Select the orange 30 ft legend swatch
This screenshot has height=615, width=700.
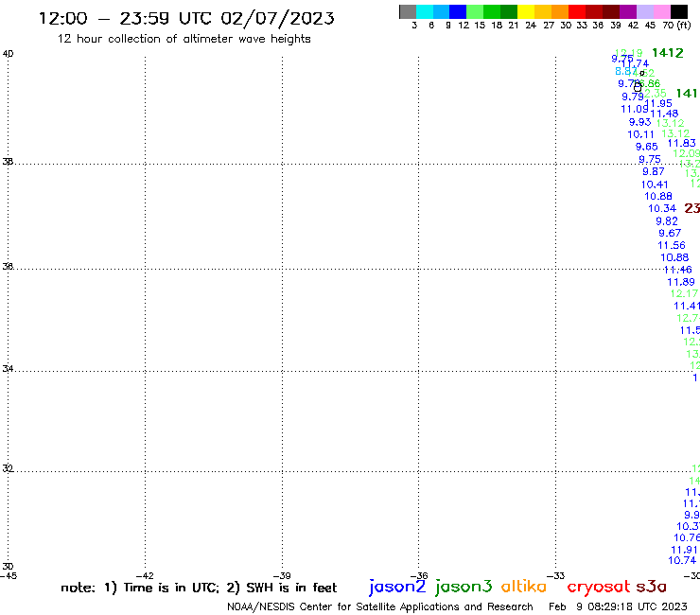click(560, 12)
